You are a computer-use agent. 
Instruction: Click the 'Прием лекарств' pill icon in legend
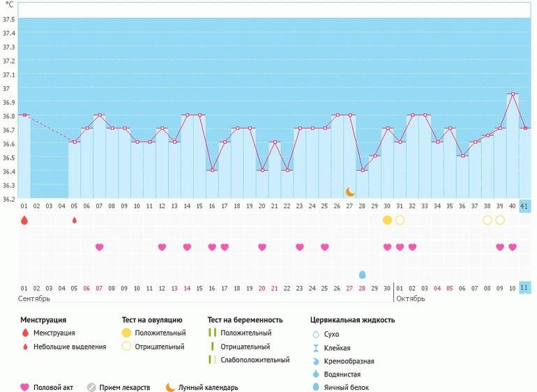[91, 387]
